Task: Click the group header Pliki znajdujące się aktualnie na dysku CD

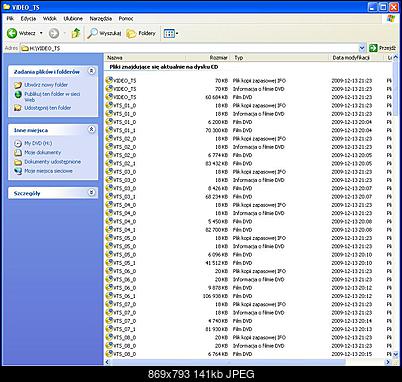Action: point(164,67)
